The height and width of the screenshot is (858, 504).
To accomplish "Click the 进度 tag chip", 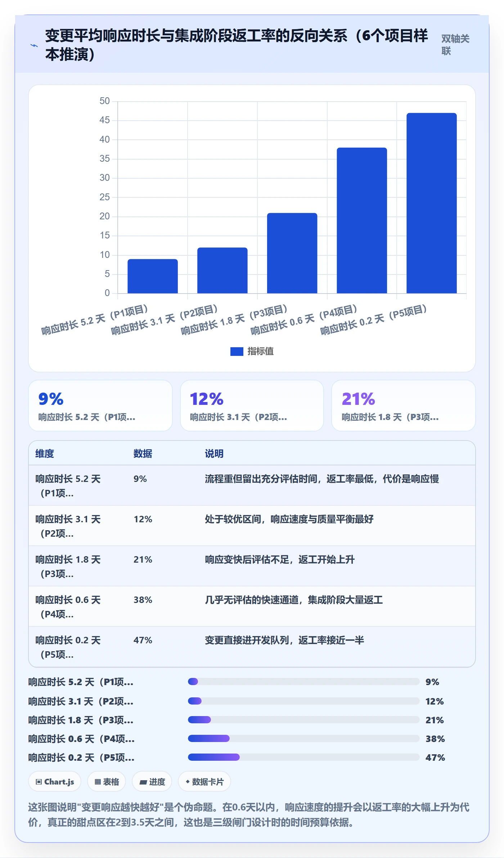I will [152, 782].
